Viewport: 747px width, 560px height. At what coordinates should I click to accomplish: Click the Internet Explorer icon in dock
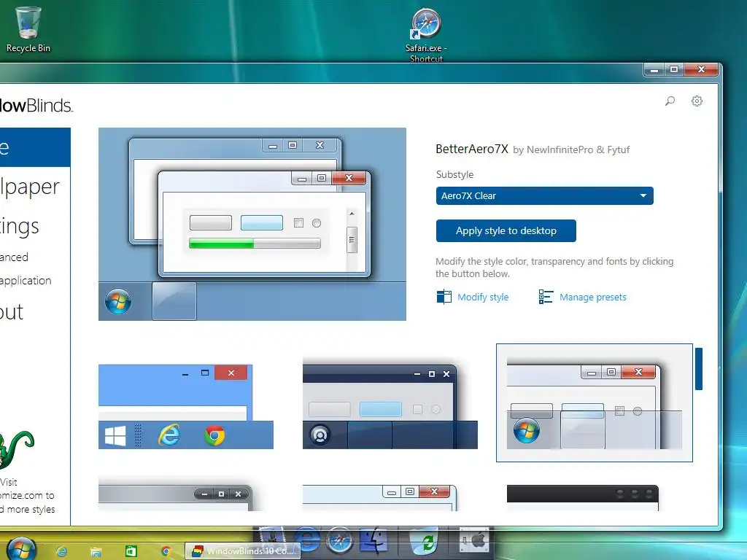(x=308, y=540)
